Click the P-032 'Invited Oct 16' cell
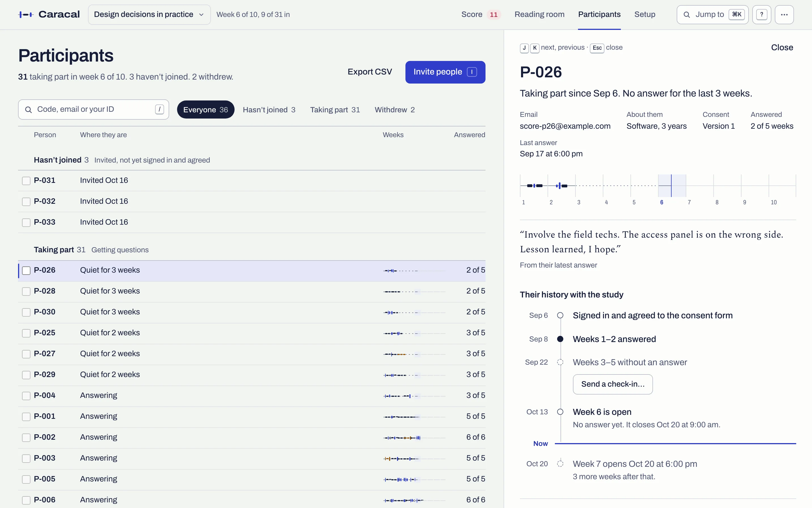Screen dimensions: 812x508 (104, 201)
